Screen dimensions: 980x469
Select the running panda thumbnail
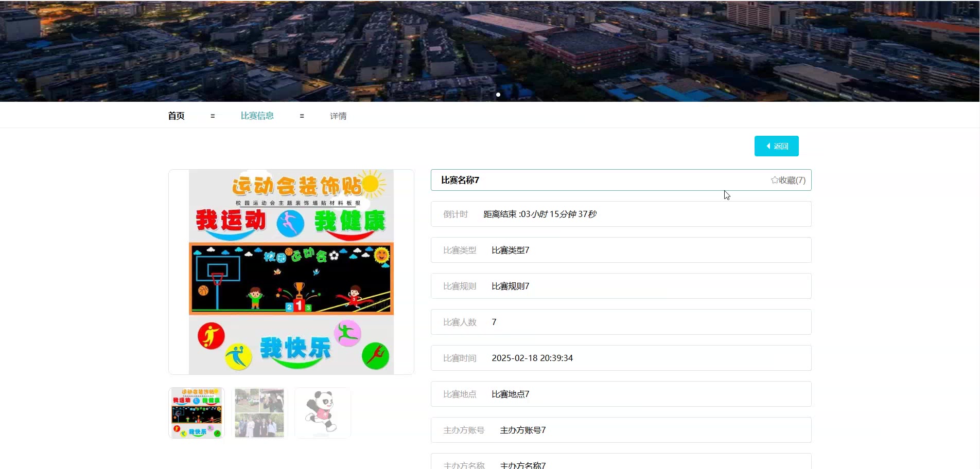[323, 413]
